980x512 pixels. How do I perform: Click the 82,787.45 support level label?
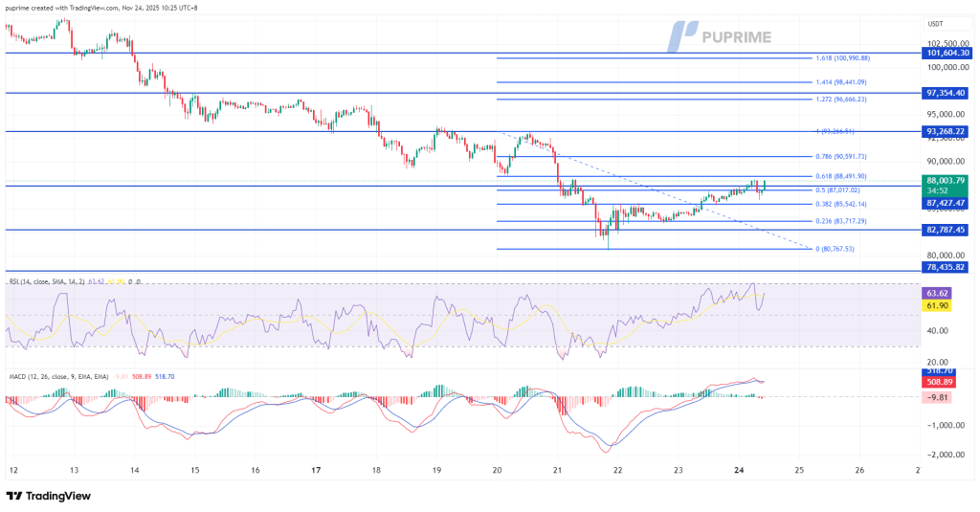pyautogui.click(x=946, y=230)
